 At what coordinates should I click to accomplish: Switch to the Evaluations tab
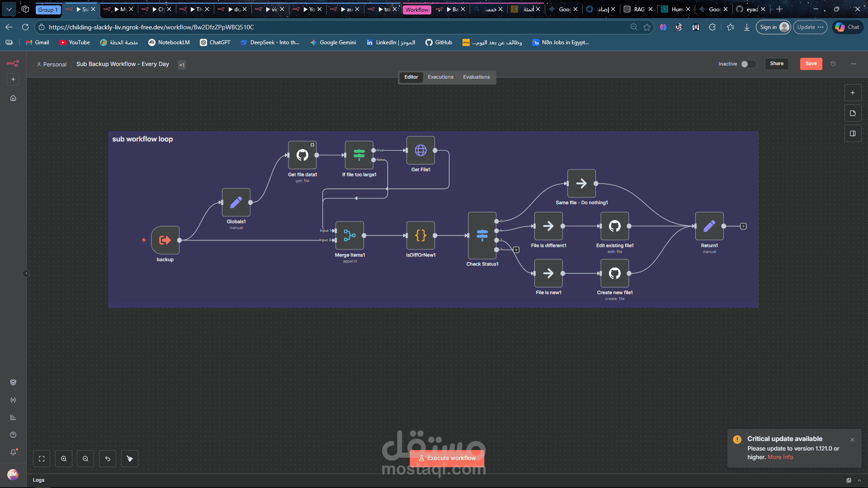[476, 77]
